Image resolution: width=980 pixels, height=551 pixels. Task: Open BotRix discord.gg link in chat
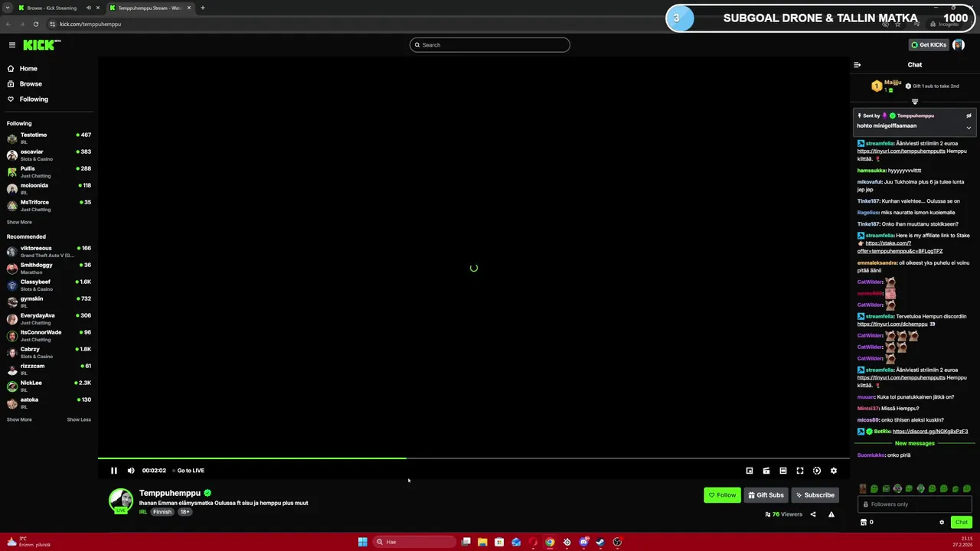930,432
